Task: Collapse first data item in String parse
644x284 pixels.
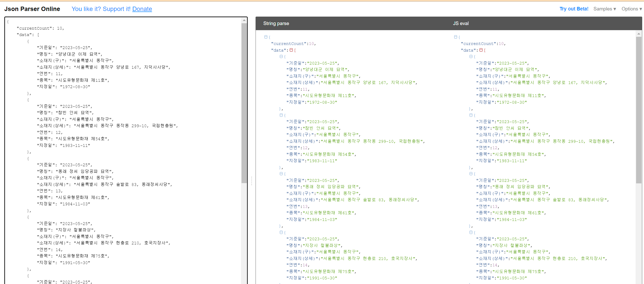Action: coord(281,56)
